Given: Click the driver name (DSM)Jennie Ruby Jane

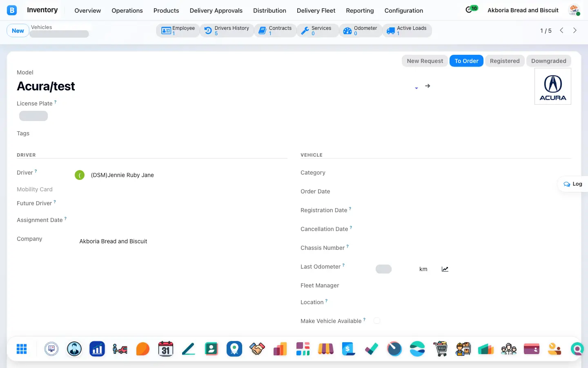Looking at the screenshot, I should pyautogui.click(x=122, y=175).
